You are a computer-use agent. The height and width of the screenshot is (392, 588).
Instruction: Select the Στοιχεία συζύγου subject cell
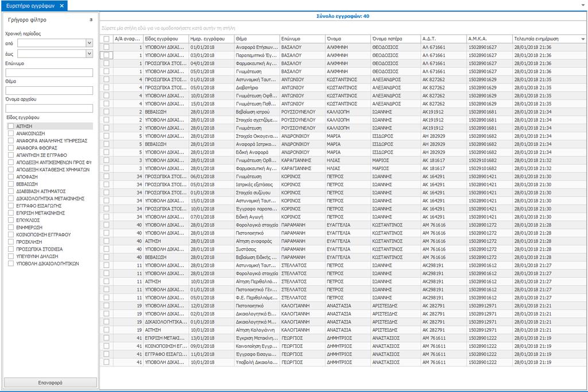[x=257, y=193]
